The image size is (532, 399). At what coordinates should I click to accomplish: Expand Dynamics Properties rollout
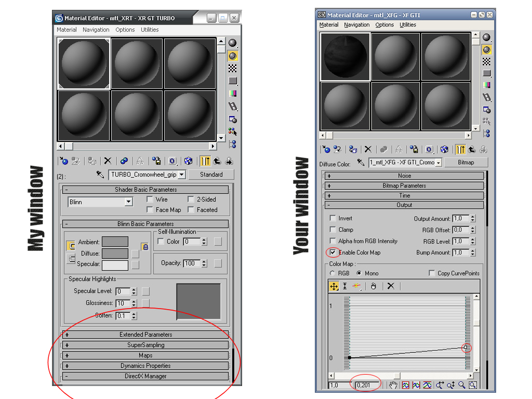click(145, 366)
